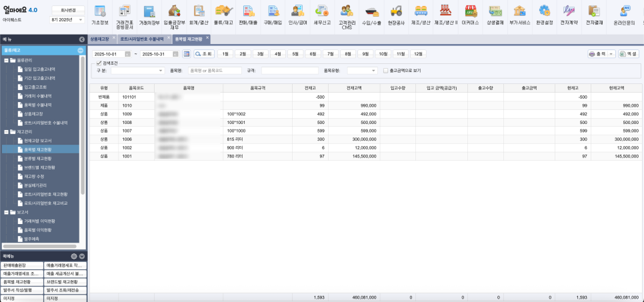This screenshot has width=644, height=302.
Task: Open quick menu settings gear
Action: tap(74, 256)
